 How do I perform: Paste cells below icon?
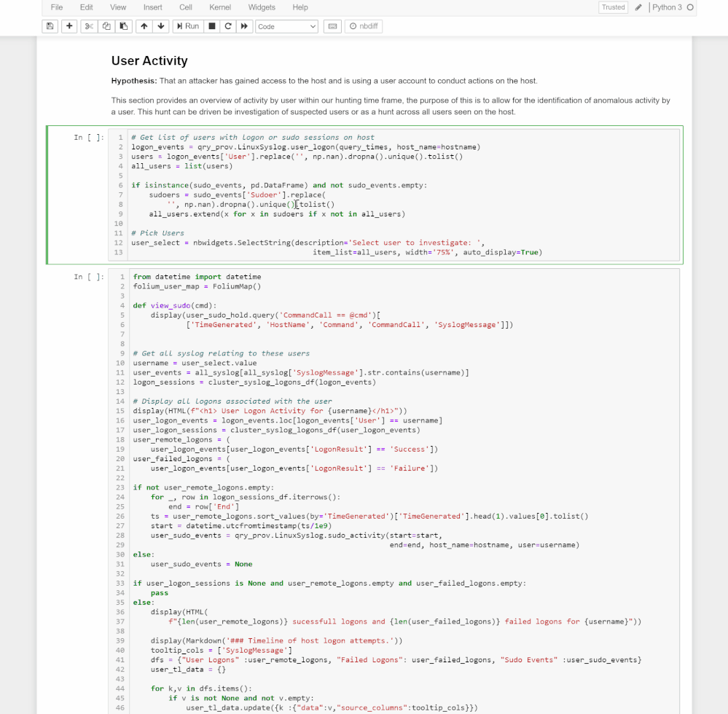pyautogui.click(x=123, y=26)
